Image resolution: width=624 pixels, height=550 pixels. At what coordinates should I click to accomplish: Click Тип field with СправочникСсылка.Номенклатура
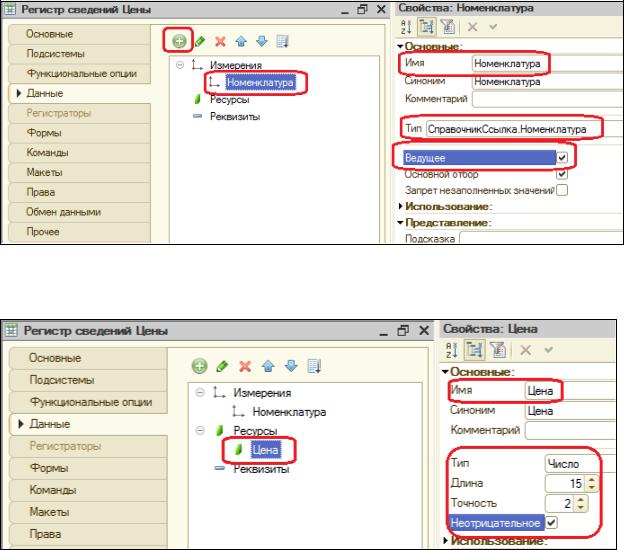(x=524, y=129)
